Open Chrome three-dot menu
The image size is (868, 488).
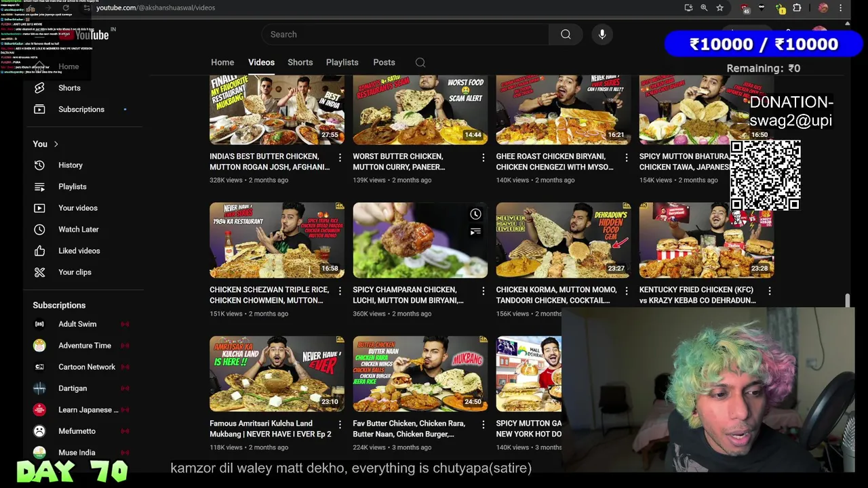click(x=841, y=7)
